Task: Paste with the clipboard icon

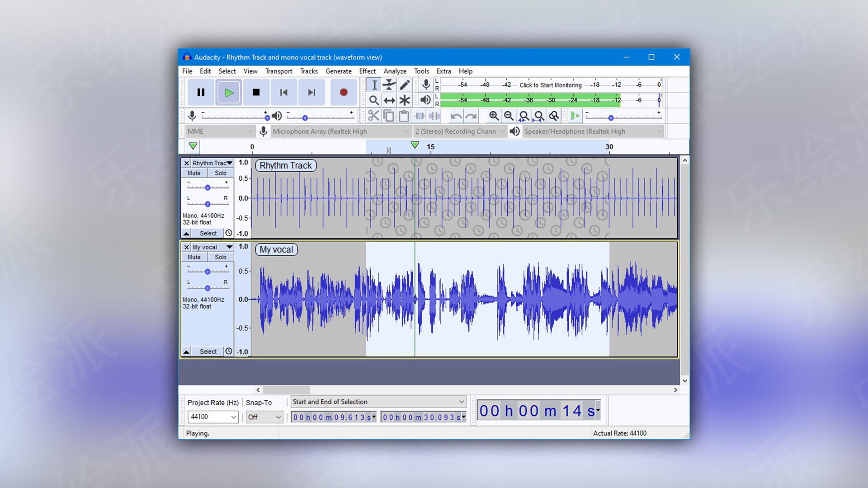Action: point(404,116)
